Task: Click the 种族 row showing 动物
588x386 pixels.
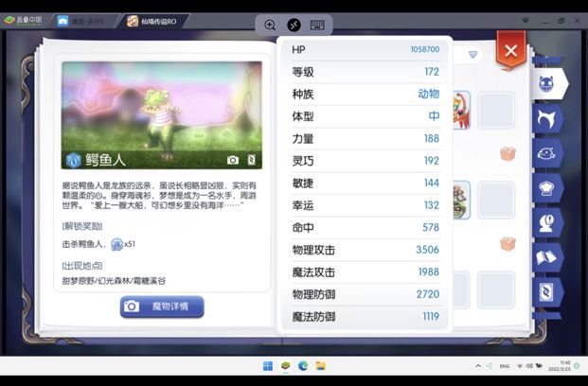Action: 365,94
